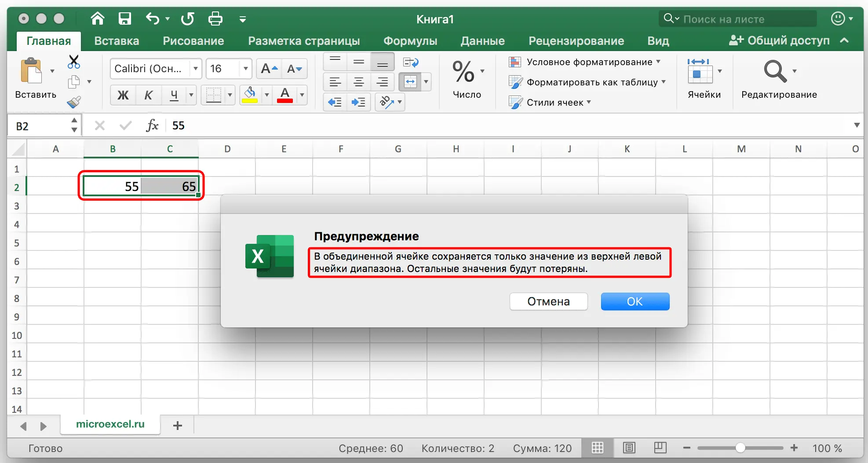Expand the formula bar with the arrow
The height and width of the screenshot is (463, 868).
point(857,125)
